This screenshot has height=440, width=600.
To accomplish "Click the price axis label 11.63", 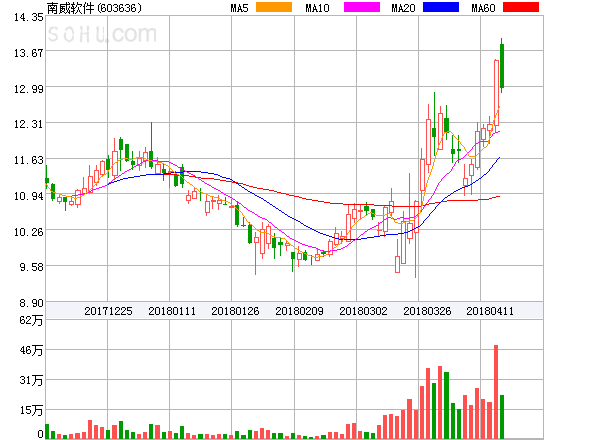I will (29, 160).
